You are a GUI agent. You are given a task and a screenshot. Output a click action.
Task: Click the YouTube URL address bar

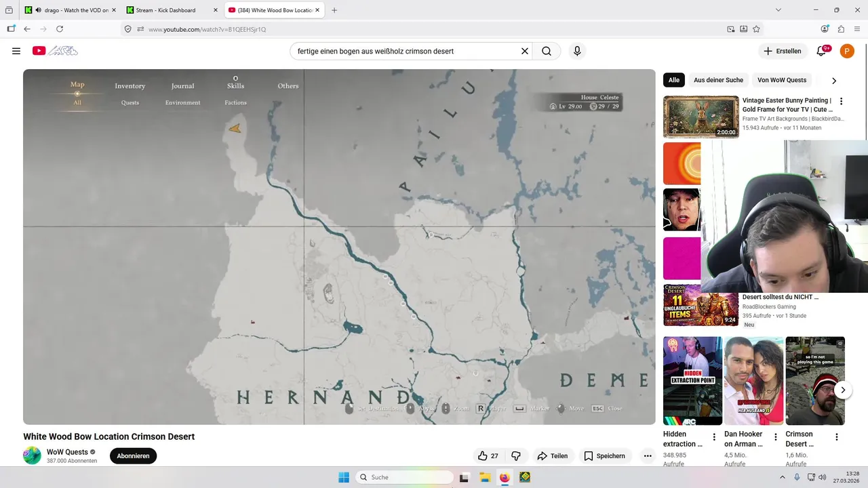pos(434,29)
